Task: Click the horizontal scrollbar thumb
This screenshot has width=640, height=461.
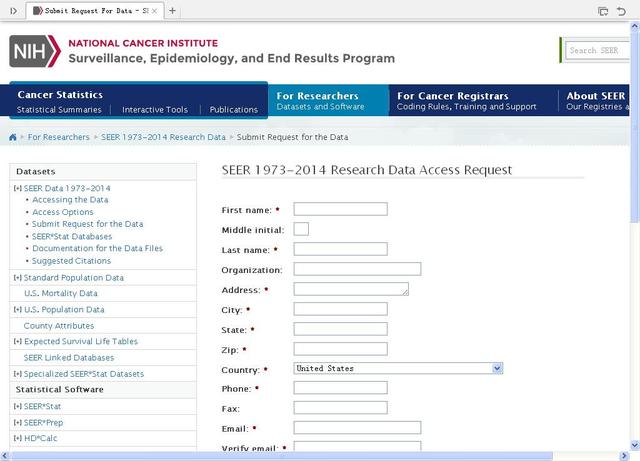Action: [281, 456]
